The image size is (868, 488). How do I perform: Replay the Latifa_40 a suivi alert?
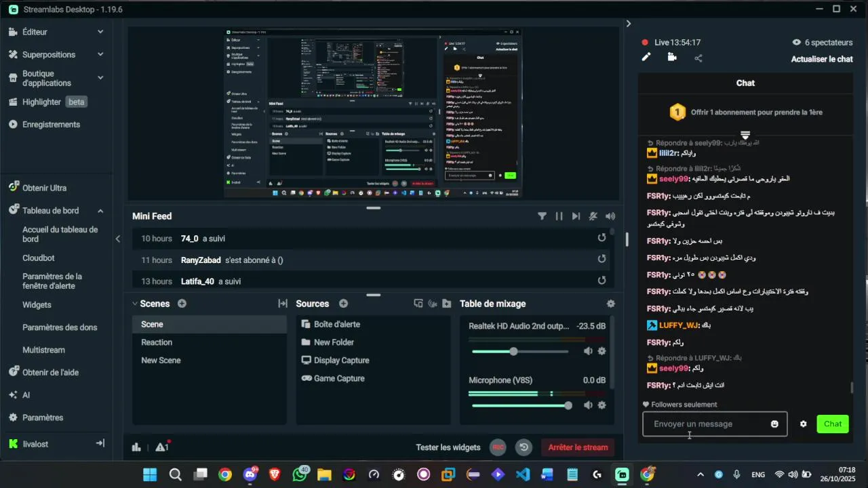pyautogui.click(x=601, y=281)
